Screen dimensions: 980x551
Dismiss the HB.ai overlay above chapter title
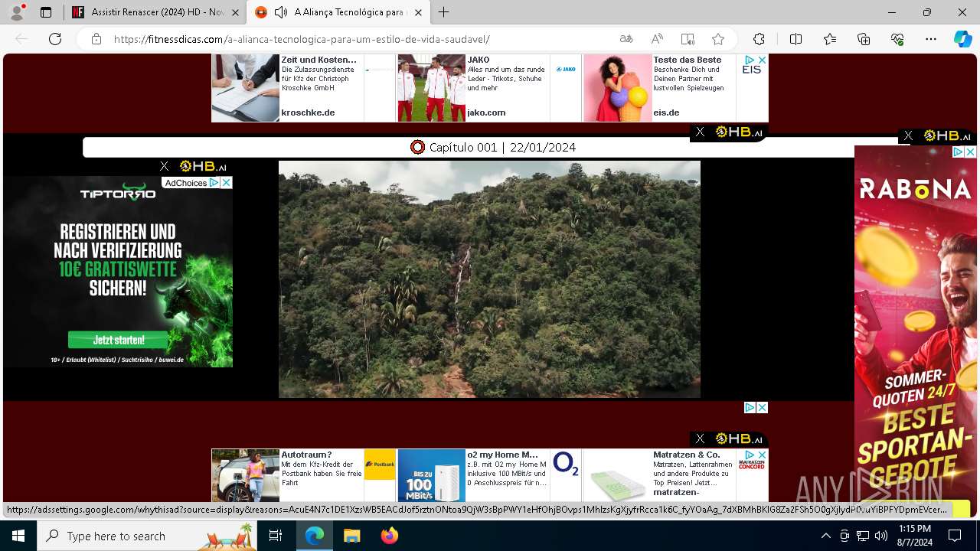point(700,132)
